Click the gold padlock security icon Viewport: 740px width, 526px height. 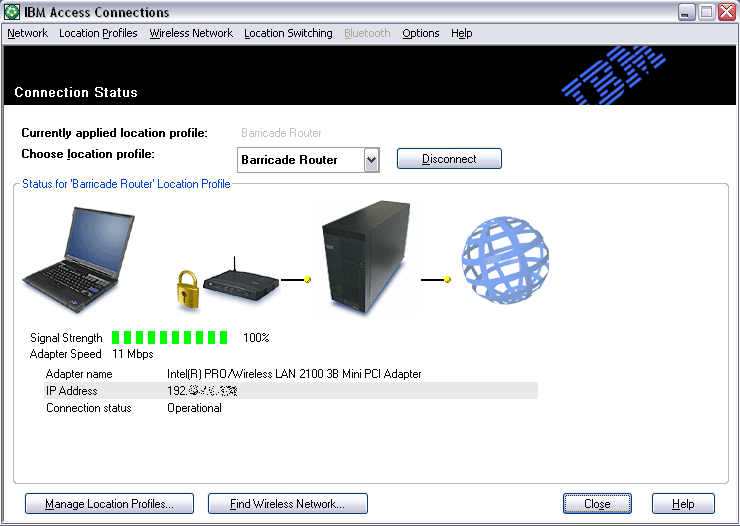pyautogui.click(x=188, y=289)
